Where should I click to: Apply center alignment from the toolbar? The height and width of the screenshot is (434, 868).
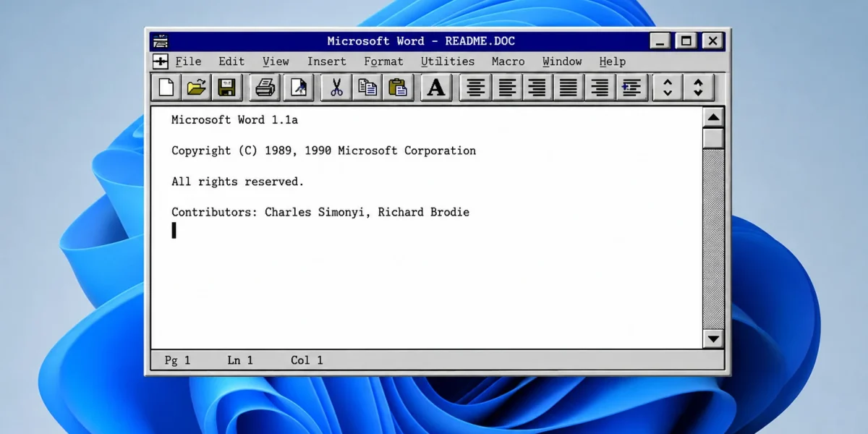(475, 88)
